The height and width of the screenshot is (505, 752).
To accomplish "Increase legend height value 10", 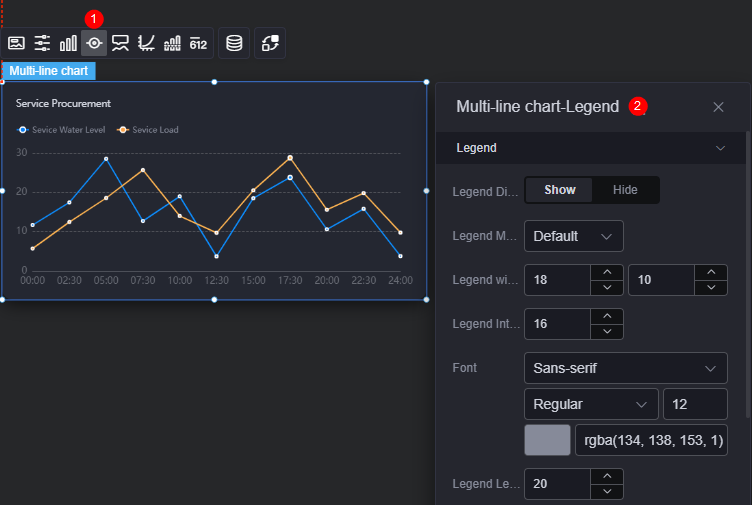I will tap(711, 272).
